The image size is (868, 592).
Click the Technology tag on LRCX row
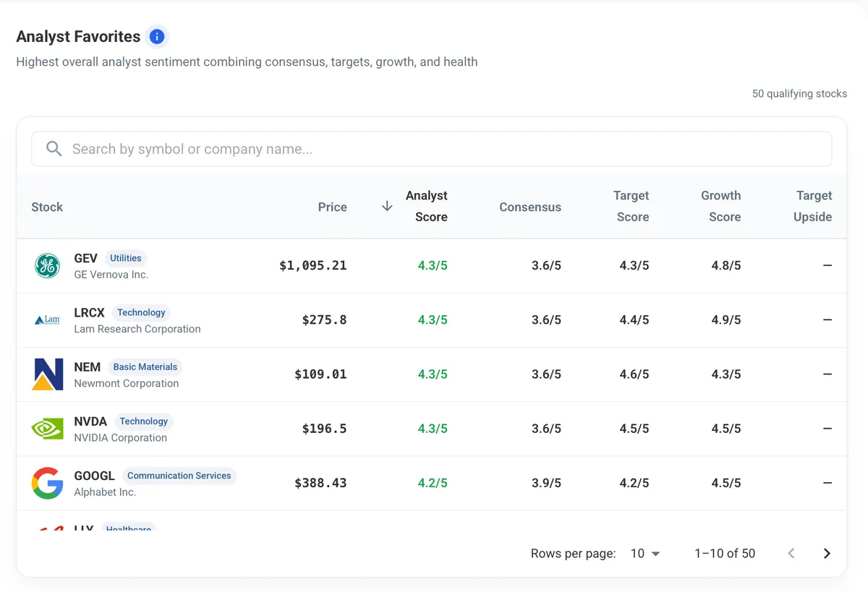click(141, 312)
